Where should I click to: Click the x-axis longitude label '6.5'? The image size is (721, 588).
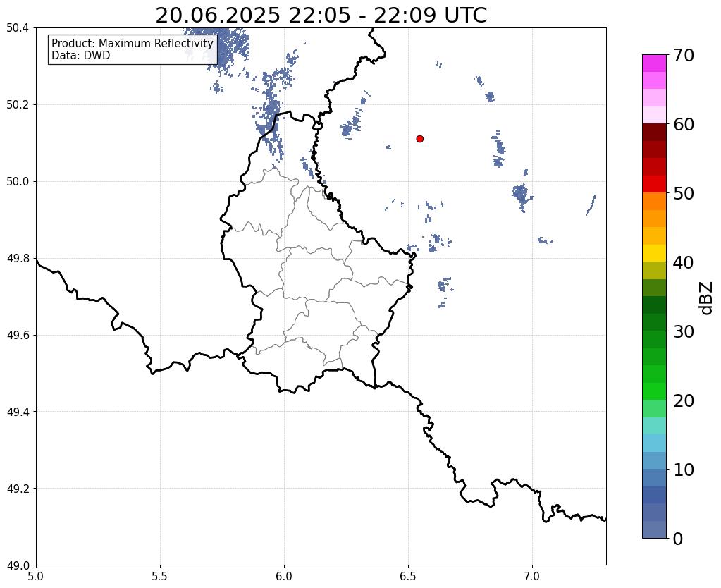(408, 577)
